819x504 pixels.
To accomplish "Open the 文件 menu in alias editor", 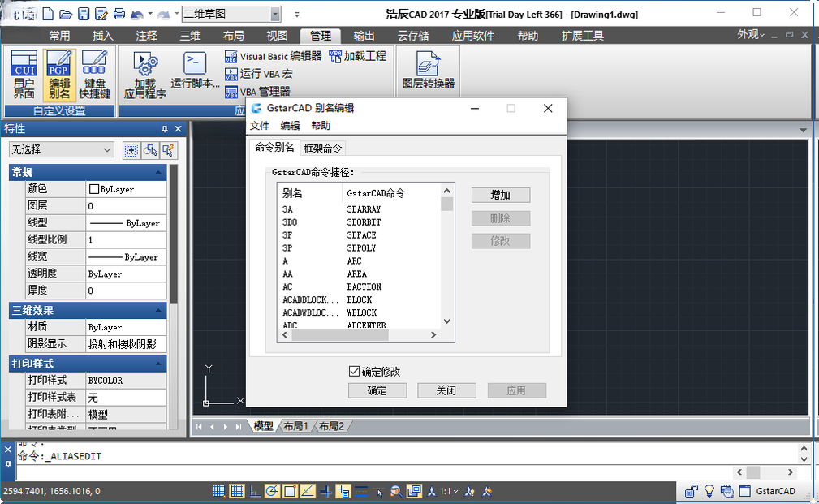I will pos(260,125).
